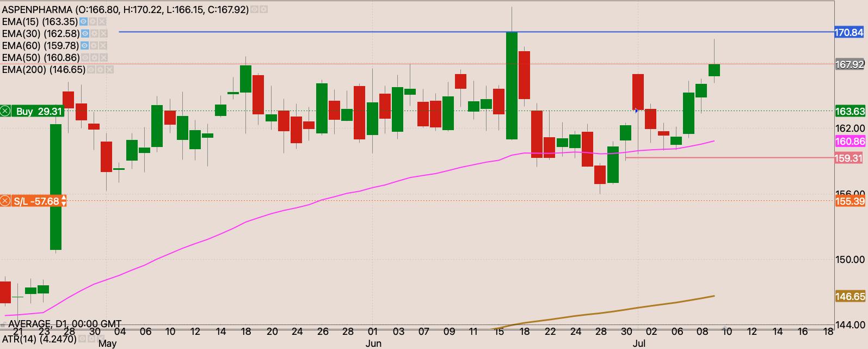Image resolution: width=868 pixels, height=349 pixels.
Task: Remove the EMA(30) indicator with its X
Action: (103, 34)
